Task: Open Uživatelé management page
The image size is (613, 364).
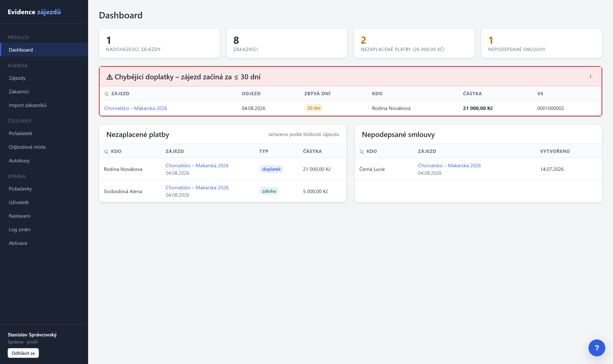Action: (x=44, y=202)
